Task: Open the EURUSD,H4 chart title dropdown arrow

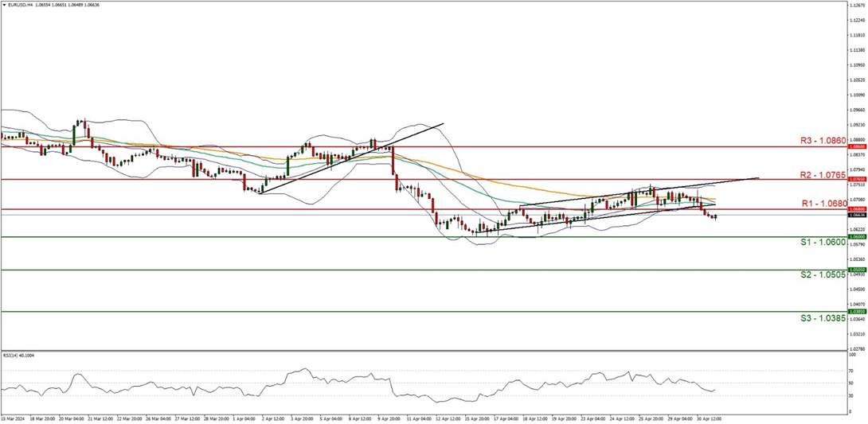Action: point(3,4)
